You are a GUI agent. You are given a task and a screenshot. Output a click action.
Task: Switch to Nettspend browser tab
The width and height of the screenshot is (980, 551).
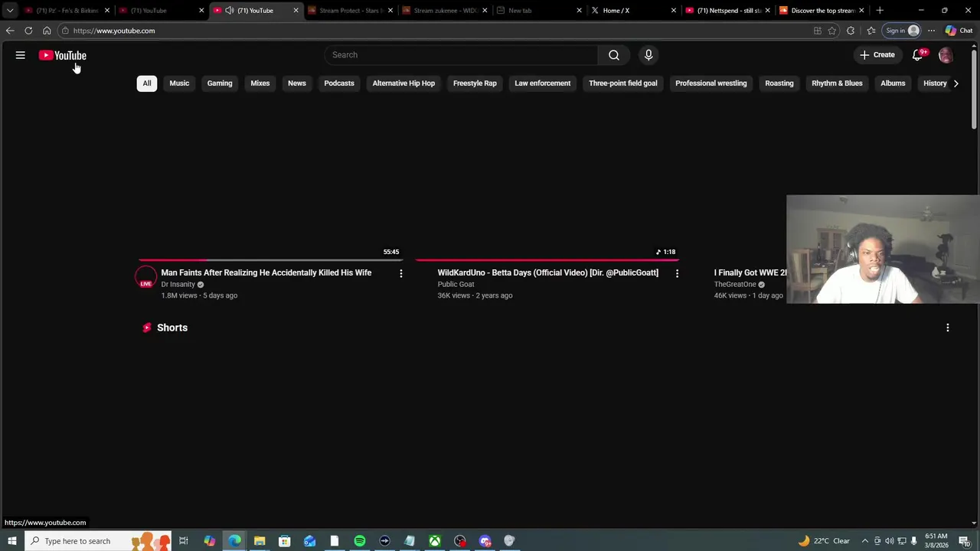[x=727, y=11]
